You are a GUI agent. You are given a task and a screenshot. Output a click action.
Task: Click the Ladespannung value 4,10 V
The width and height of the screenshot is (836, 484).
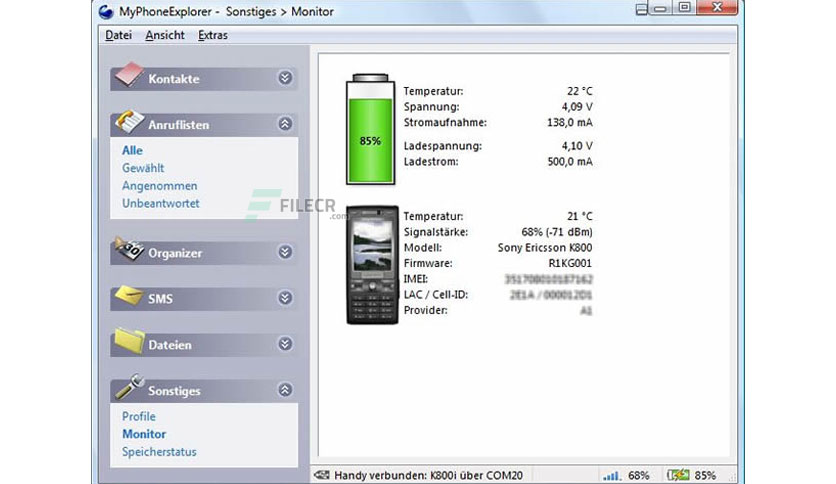click(577, 146)
